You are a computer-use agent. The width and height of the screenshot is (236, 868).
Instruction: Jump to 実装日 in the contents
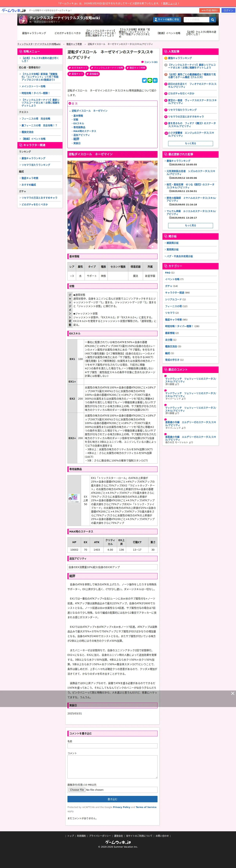(x=77, y=143)
